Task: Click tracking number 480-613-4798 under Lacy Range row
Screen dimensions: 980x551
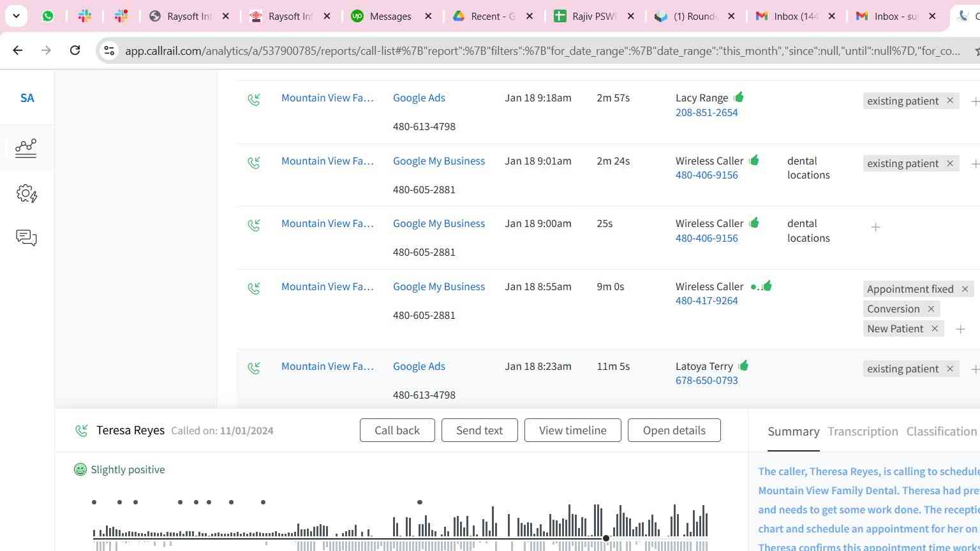Action: click(424, 126)
